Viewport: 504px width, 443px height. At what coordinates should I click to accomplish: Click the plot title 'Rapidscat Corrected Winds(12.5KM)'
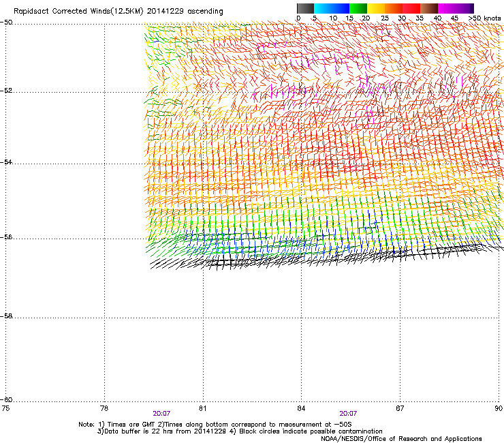point(78,12)
